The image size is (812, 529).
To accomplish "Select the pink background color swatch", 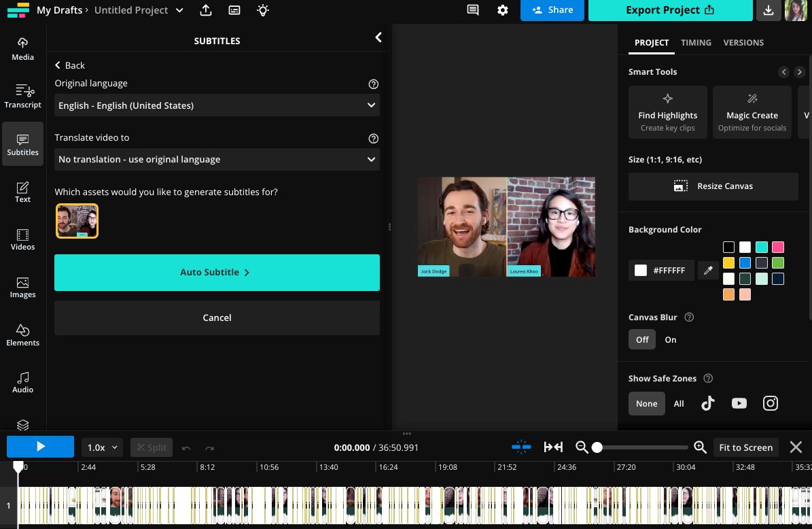I will click(778, 247).
